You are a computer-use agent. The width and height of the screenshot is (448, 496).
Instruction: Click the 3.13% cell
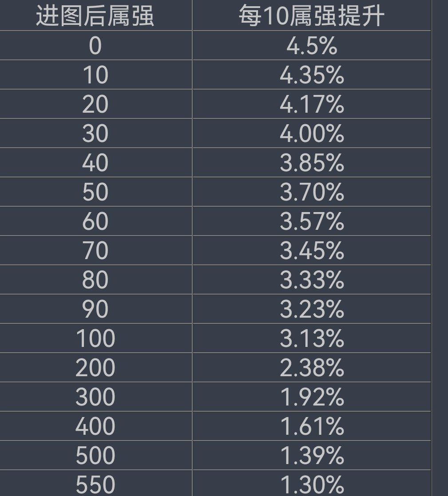coord(311,339)
